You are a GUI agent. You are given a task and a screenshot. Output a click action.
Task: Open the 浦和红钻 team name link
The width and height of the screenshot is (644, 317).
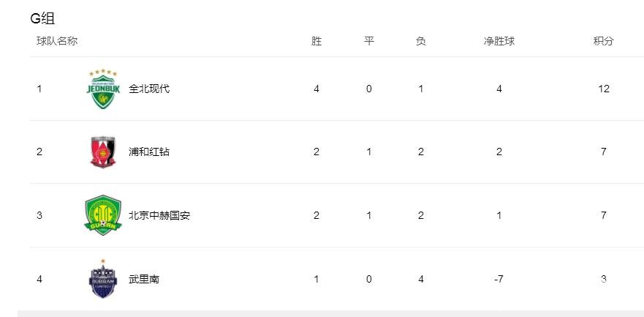pyautogui.click(x=149, y=152)
